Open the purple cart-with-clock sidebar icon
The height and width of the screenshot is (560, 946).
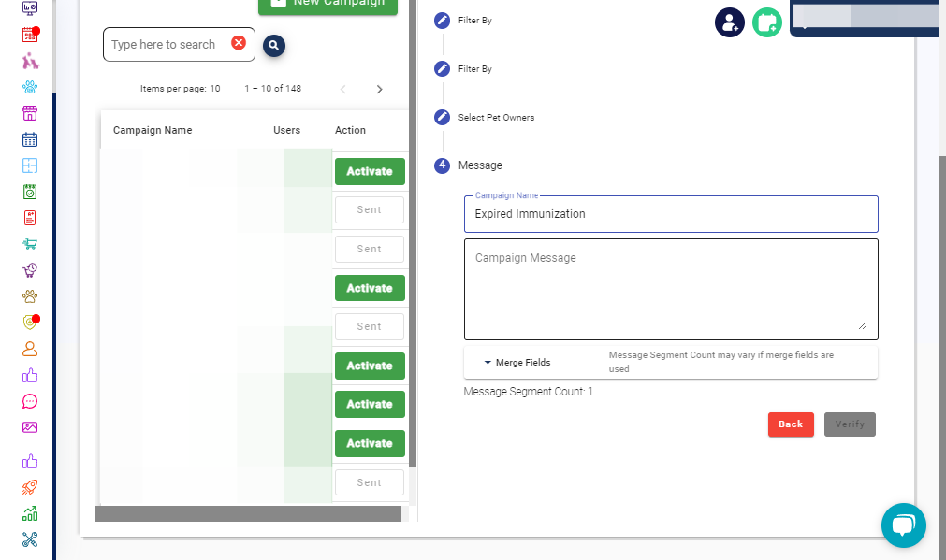pos(30,270)
